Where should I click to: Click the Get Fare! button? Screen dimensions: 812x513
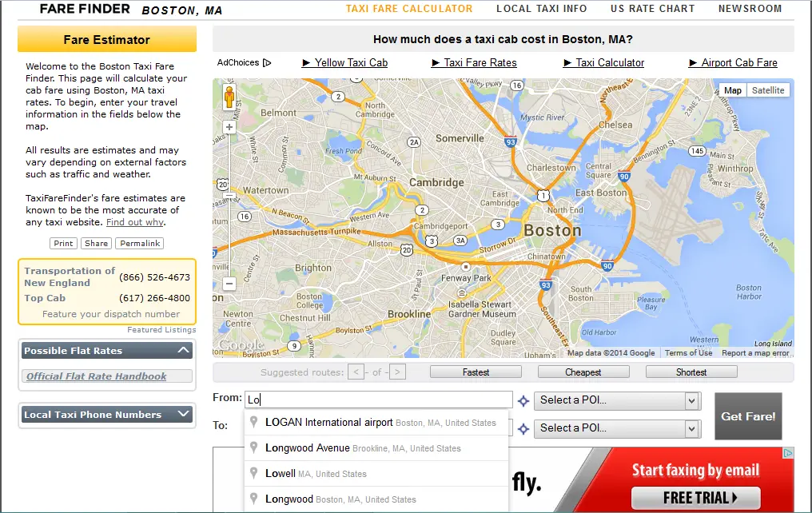click(748, 416)
